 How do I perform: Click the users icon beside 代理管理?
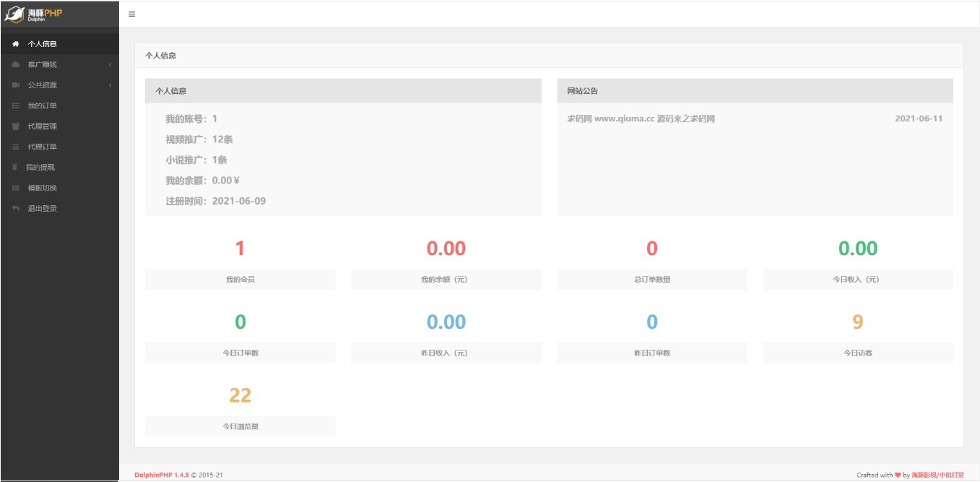point(15,126)
